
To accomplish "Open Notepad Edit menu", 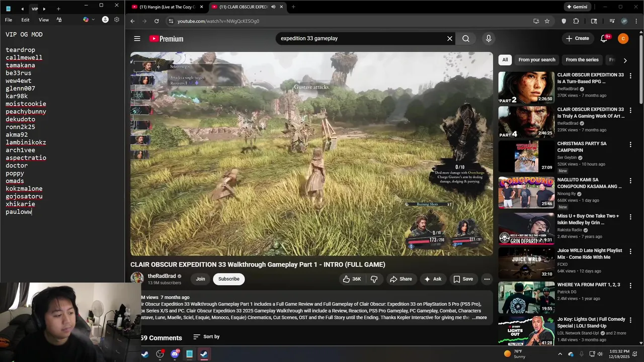I will pos(25,20).
